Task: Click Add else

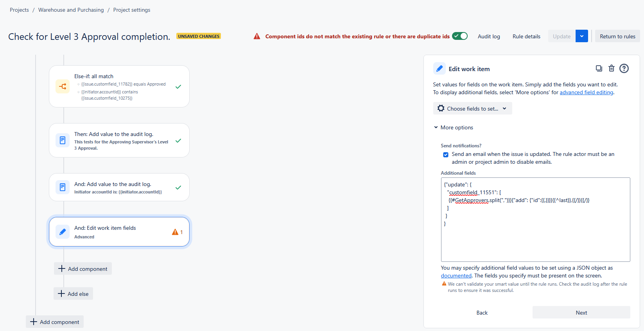Action: (x=73, y=293)
